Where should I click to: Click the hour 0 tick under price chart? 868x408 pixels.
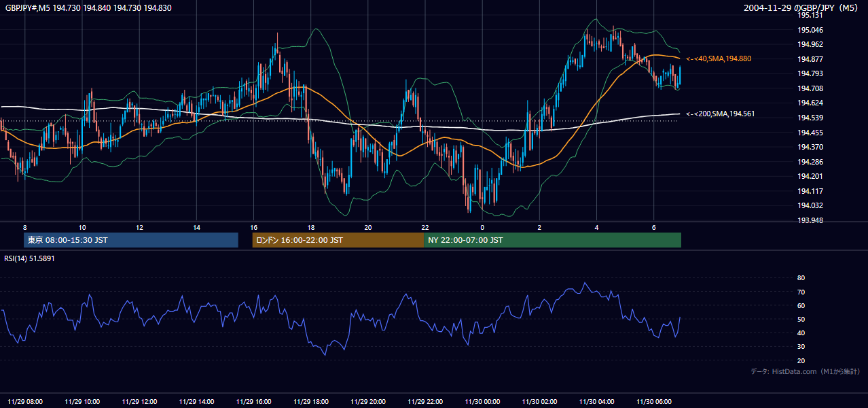tap(482, 227)
